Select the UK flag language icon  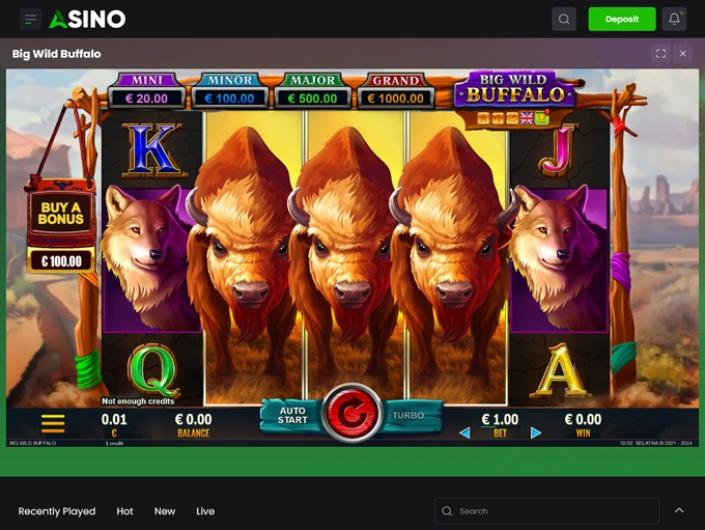527,118
